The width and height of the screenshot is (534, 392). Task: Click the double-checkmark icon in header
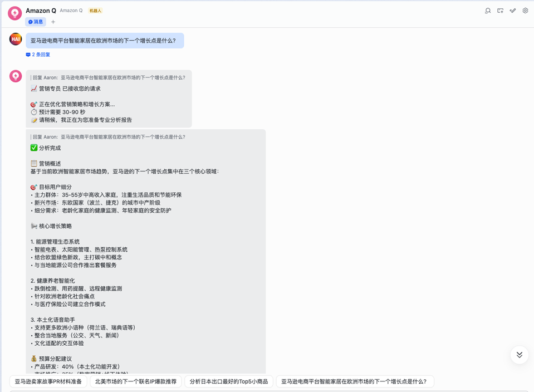pos(512,11)
